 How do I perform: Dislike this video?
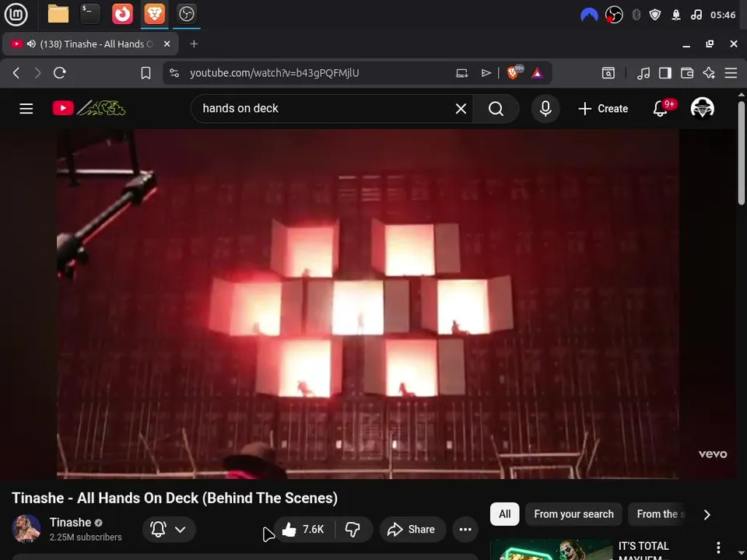click(352, 529)
